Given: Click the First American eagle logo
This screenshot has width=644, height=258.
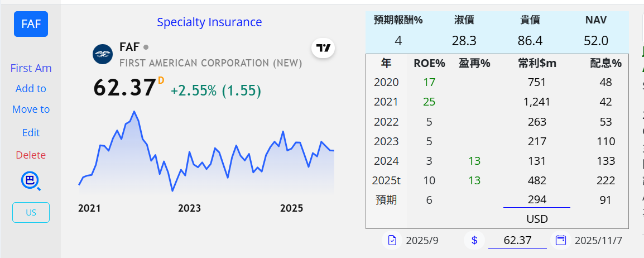Looking at the screenshot, I should coord(103,54).
